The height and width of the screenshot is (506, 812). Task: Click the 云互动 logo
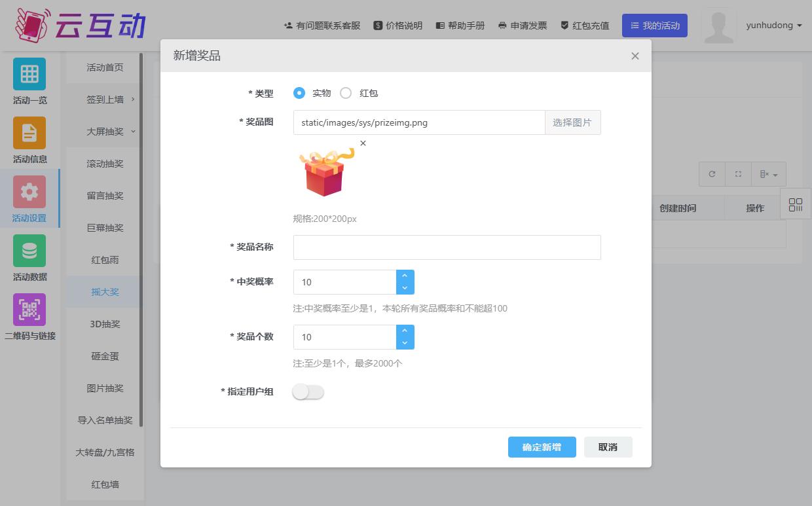pos(80,25)
